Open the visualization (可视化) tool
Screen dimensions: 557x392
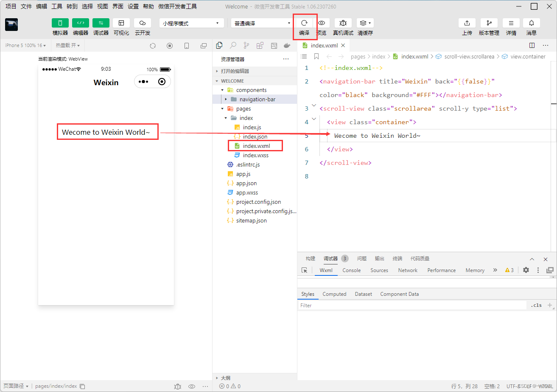click(x=121, y=23)
